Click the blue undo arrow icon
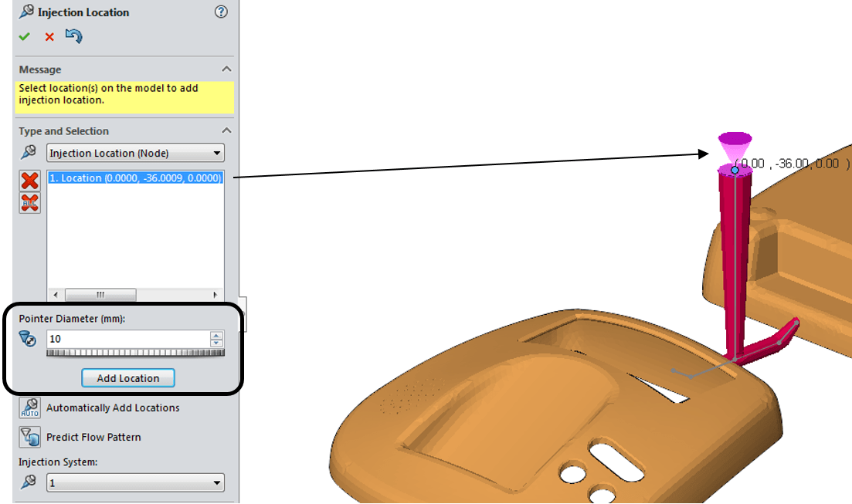 click(x=73, y=36)
